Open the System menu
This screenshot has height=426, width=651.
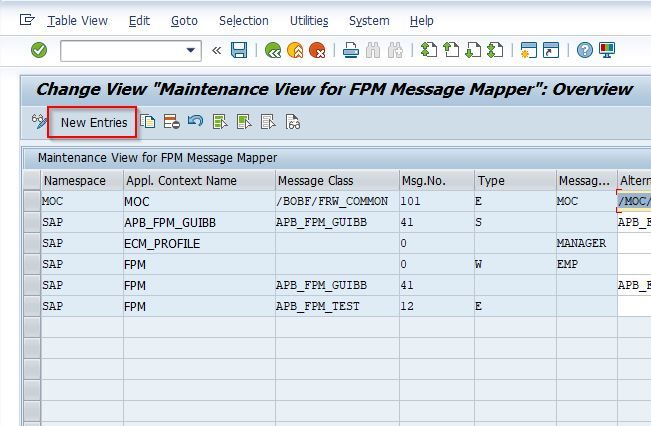coord(369,20)
